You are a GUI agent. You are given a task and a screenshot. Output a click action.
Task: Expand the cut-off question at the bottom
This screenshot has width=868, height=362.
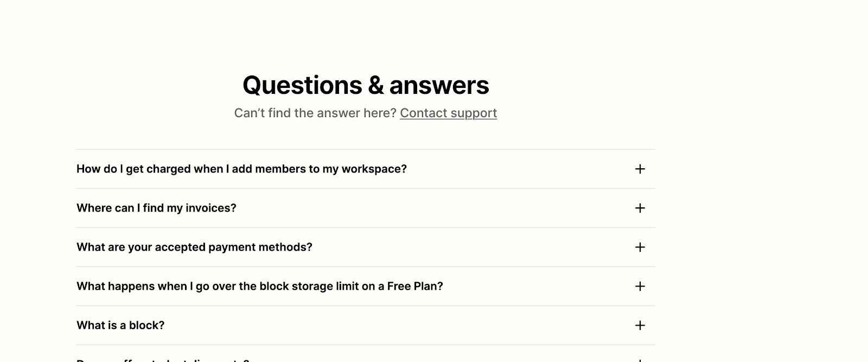click(163, 359)
